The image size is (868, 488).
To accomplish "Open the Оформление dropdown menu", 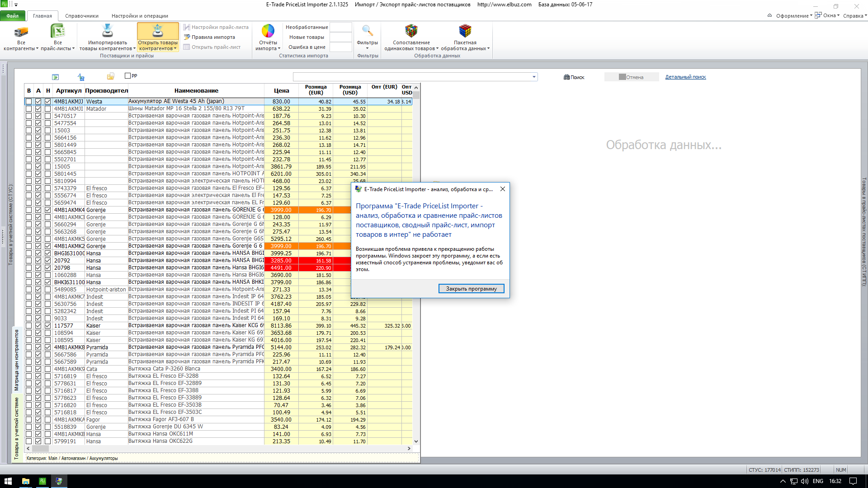I will pos(794,16).
